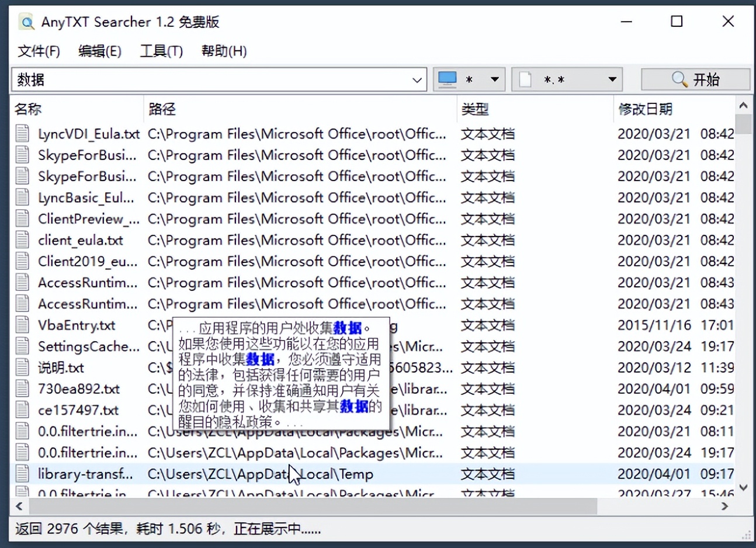This screenshot has width=756, height=548.
Task: Click path C:\Users\ZCL\AppData\Local\Temp
Action: [260, 474]
